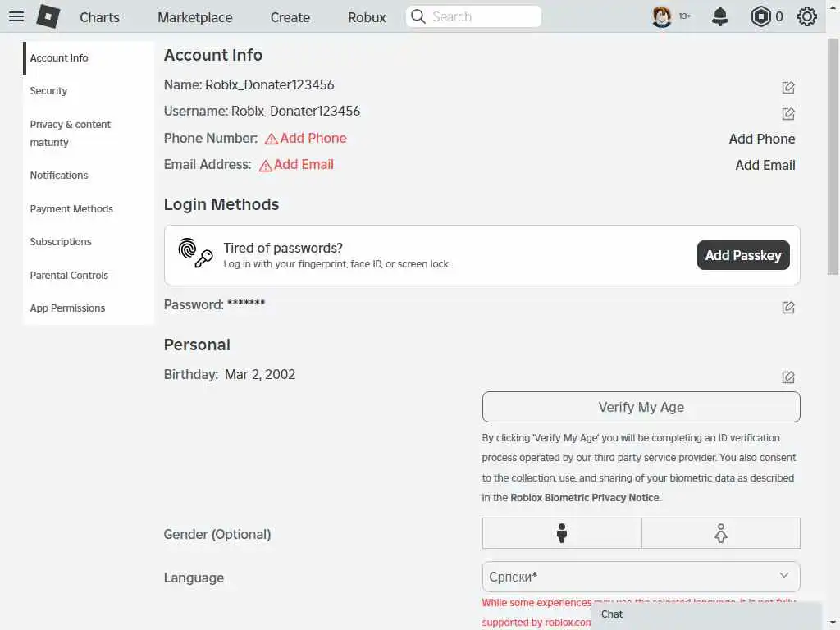Open Privacy & content maturity tab

89,134
